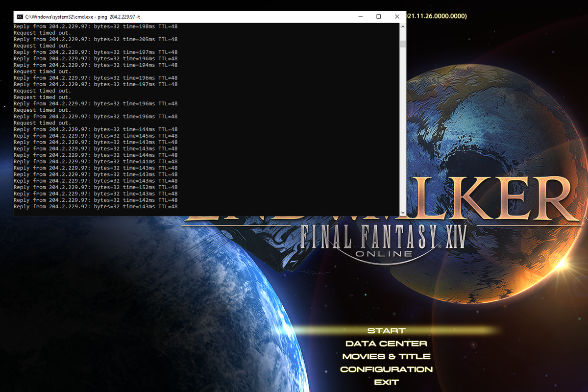Screen dimensions: 588x392
Task: Select reply line with time=152ms
Action: point(96,187)
